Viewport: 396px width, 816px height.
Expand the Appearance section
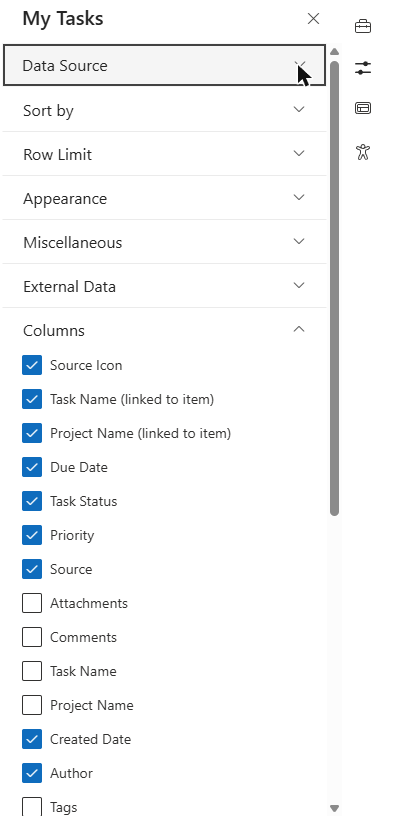pos(164,198)
